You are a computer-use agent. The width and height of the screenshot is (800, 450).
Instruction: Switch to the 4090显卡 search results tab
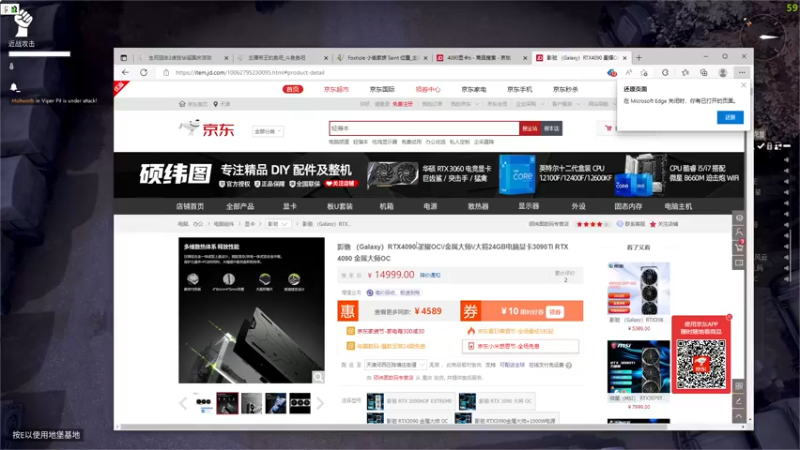[480, 58]
